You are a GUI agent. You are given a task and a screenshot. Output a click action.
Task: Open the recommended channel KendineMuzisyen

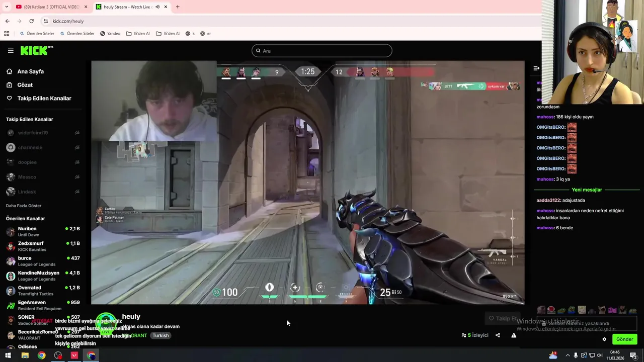(x=43, y=276)
